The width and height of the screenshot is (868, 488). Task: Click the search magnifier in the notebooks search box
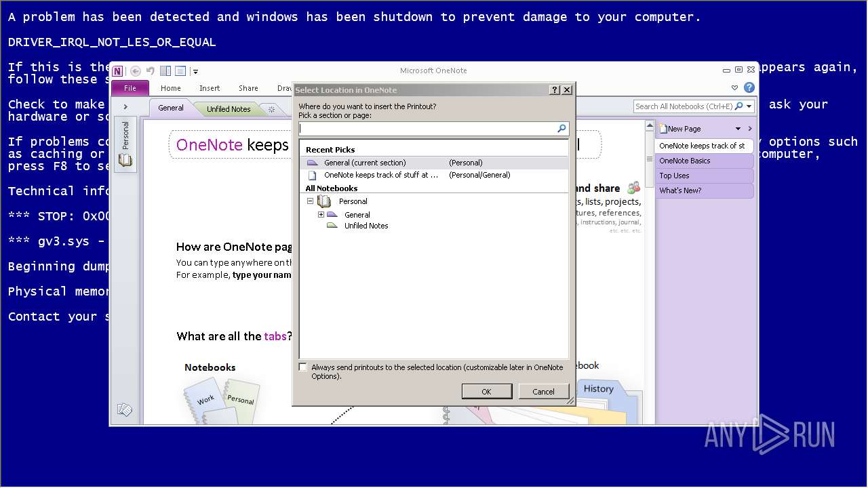[739, 106]
